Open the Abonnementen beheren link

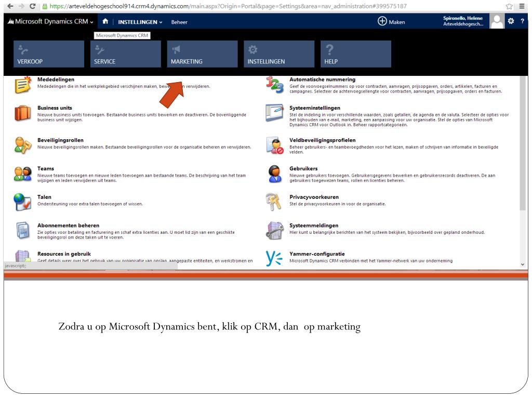(68, 225)
